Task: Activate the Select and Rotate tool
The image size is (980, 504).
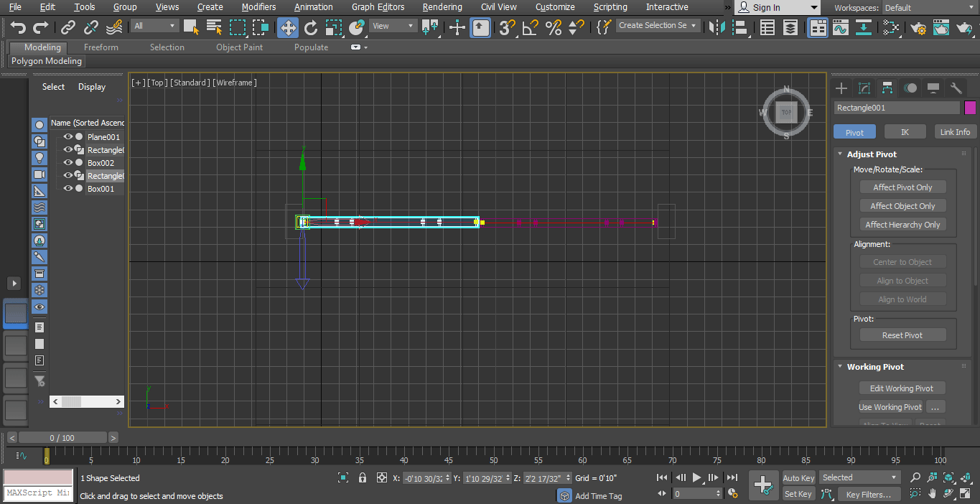Action: tap(311, 27)
